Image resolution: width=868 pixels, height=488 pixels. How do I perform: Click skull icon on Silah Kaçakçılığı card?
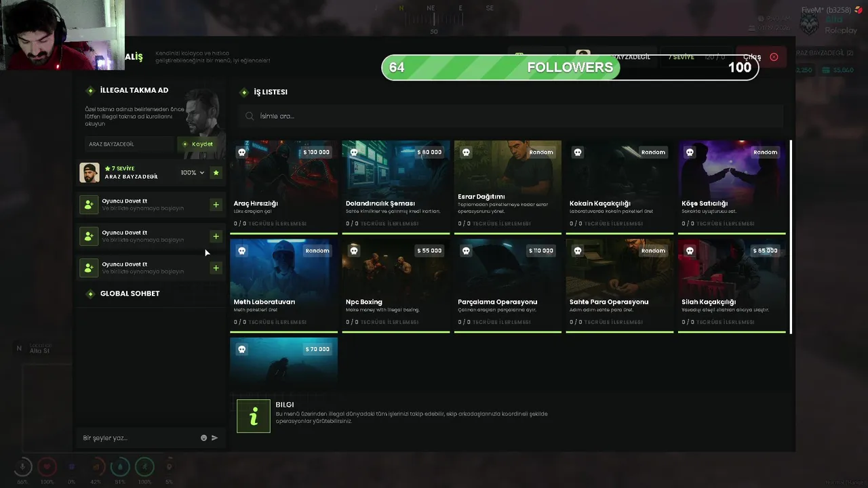tap(690, 251)
